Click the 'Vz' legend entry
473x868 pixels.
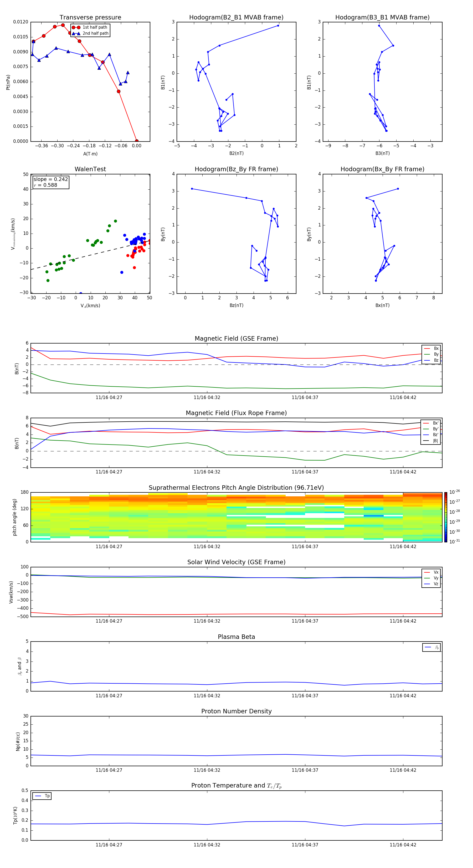point(431,584)
